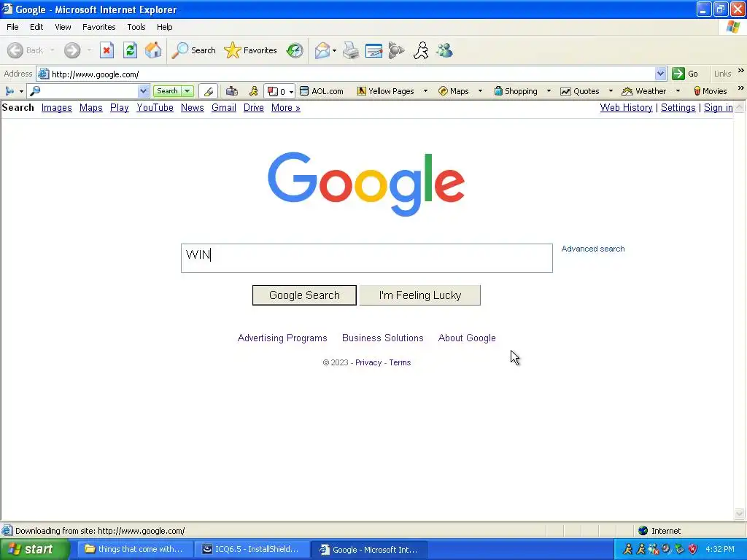Open the YouTube link

pyautogui.click(x=155, y=108)
